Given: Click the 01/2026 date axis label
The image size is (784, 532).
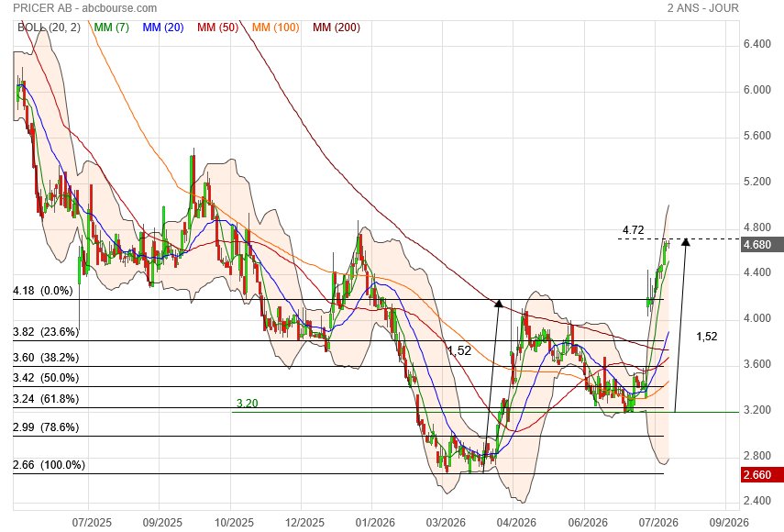Looking at the screenshot, I should pyautogui.click(x=375, y=523).
